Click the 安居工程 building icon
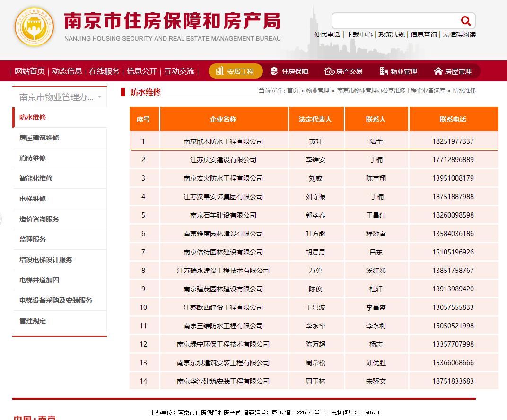 click(220, 71)
